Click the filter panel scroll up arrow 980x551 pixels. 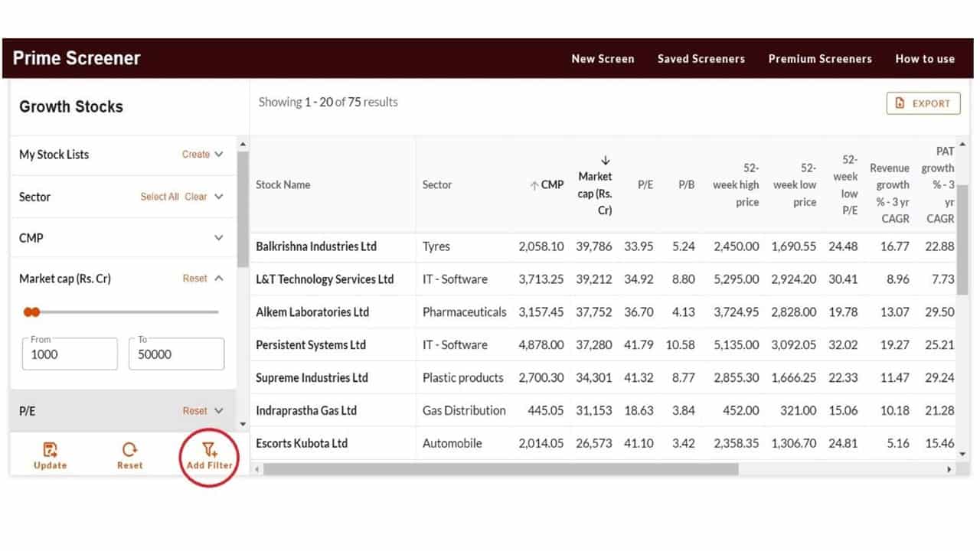click(243, 144)
